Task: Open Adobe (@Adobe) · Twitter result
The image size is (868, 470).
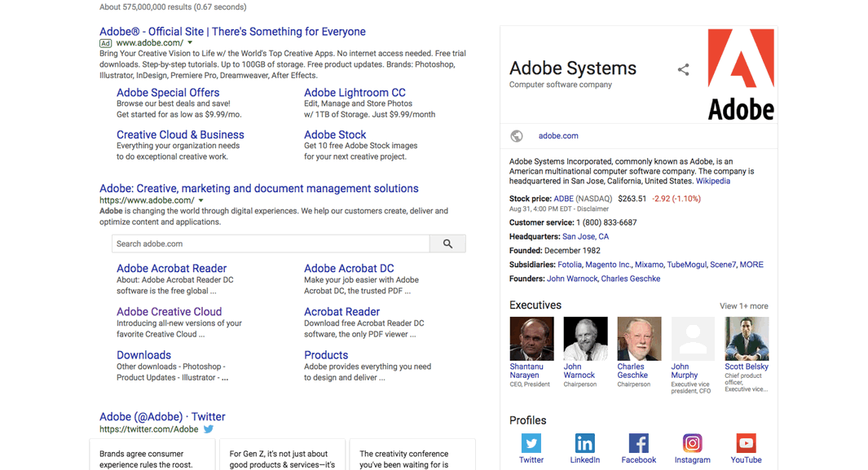Action: pyautogui.click(x=162, y=416)
